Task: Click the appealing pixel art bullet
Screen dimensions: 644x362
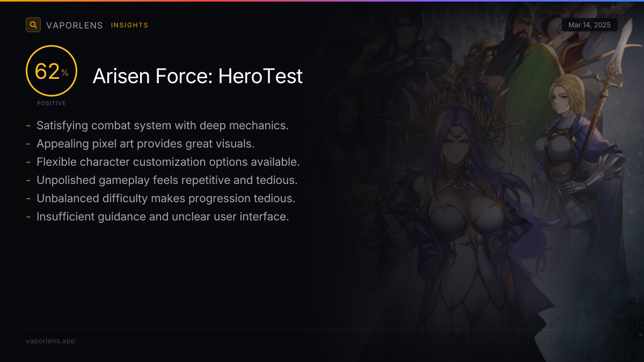Action: coord(145,144)
